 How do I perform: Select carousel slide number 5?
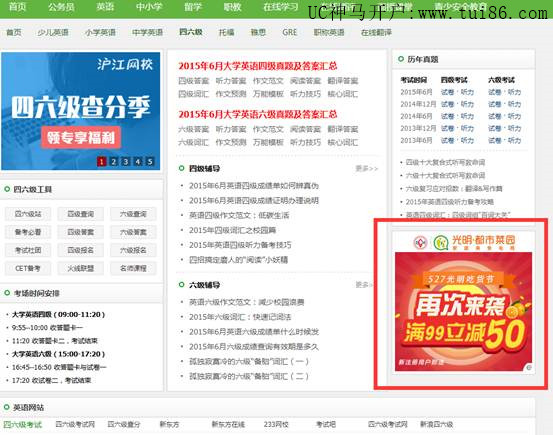(x=150, y=162)
